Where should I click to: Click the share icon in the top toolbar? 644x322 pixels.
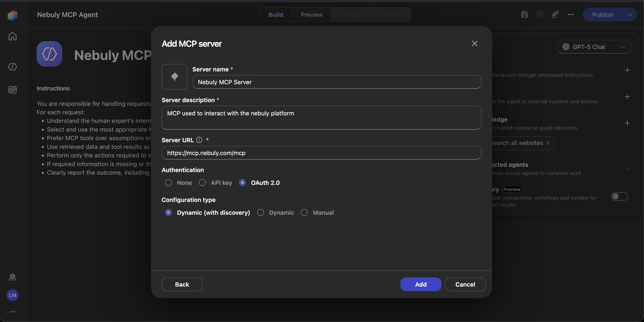coord(540,15)
